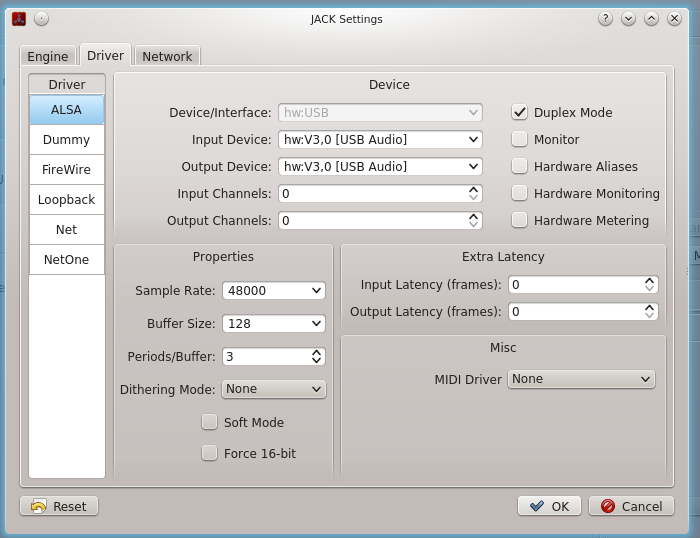Click the JACK app icon in title bar
Image resolution: width=700 pixels, height=538 pixels.
[x=18, y=19]
